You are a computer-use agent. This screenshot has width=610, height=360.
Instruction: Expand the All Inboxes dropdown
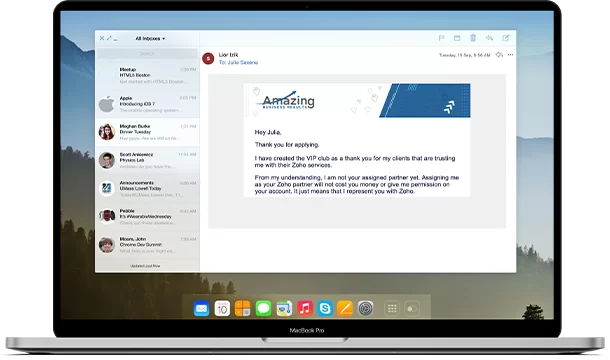click(150, 39)
